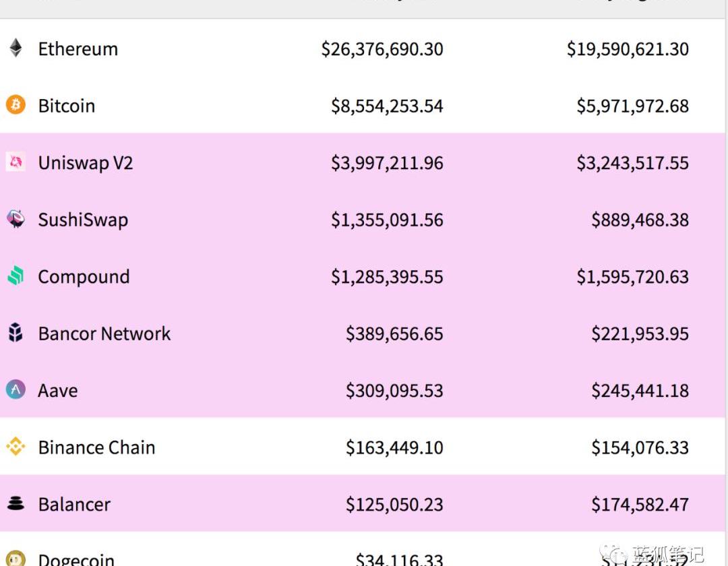
Task: Click the orange Bitcoin logo icon
Action: click(16, 105)
